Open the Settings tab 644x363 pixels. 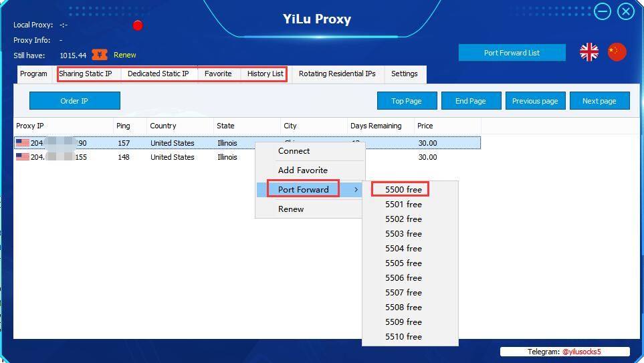(x=404, y=74)
